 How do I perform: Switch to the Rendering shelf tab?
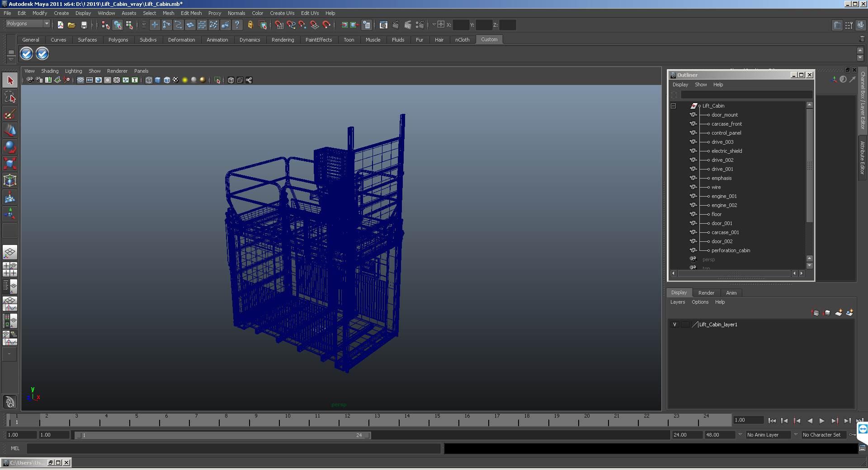[x=283, y=40]
